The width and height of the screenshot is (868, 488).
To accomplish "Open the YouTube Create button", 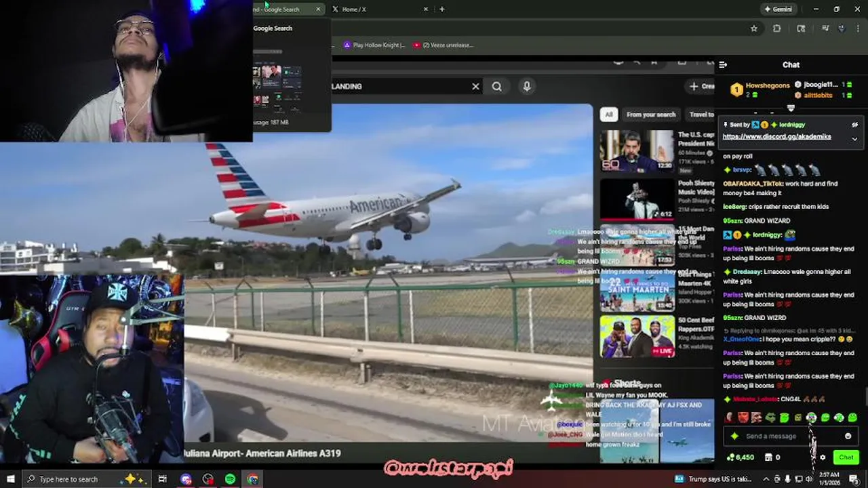I will pos(701,86).
